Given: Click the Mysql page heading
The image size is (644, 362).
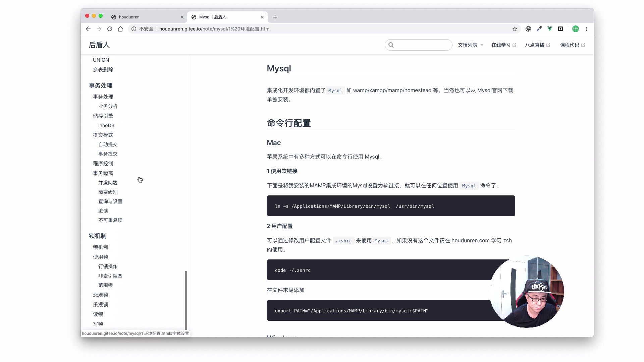Looking at the screenshot, I should [x=279, y=68].
